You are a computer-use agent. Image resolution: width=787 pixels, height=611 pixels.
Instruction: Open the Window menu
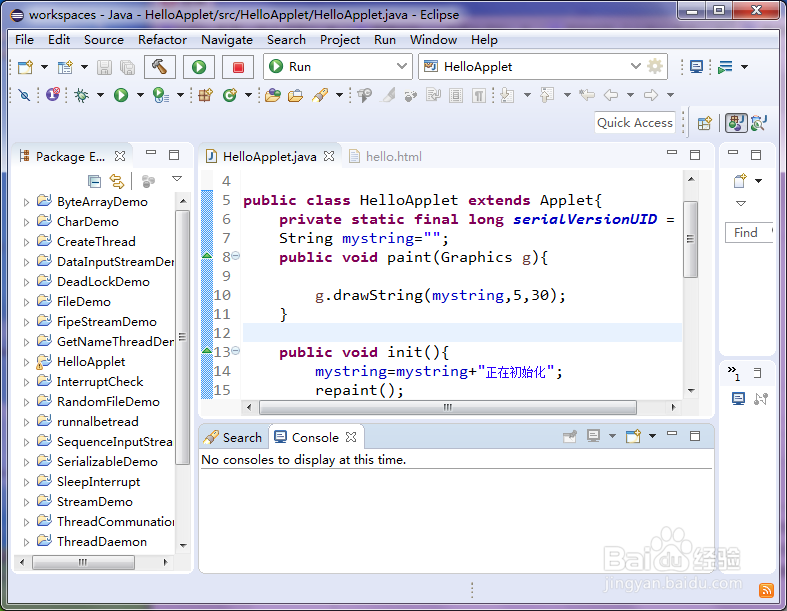pyautogui.click(x=433, y=40)
